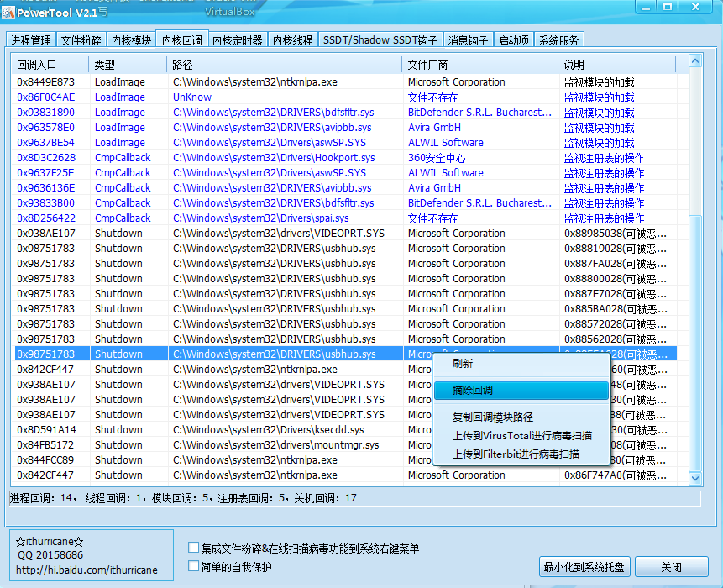Screen dimensions: 723x588
Task: Open the 内核定时器 tab
Action: pos(238,40)
